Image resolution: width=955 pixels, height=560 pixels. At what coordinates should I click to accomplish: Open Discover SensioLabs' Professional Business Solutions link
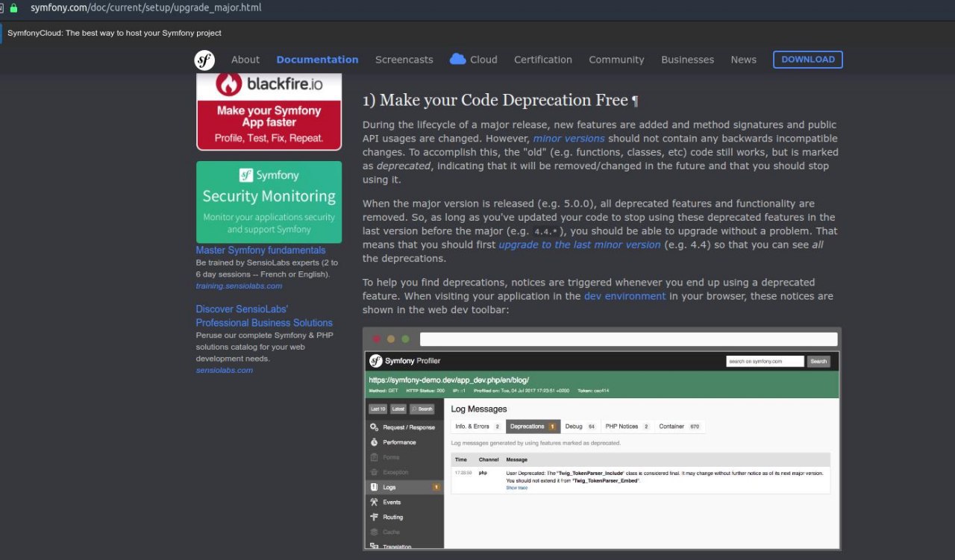click(x=264, y=315)
